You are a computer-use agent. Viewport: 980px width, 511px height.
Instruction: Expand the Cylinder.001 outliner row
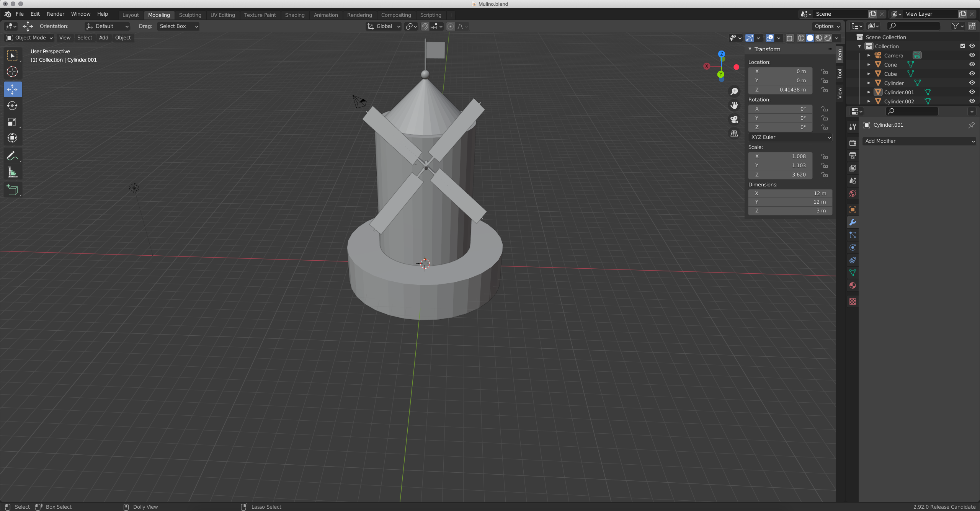coord(869,92)
